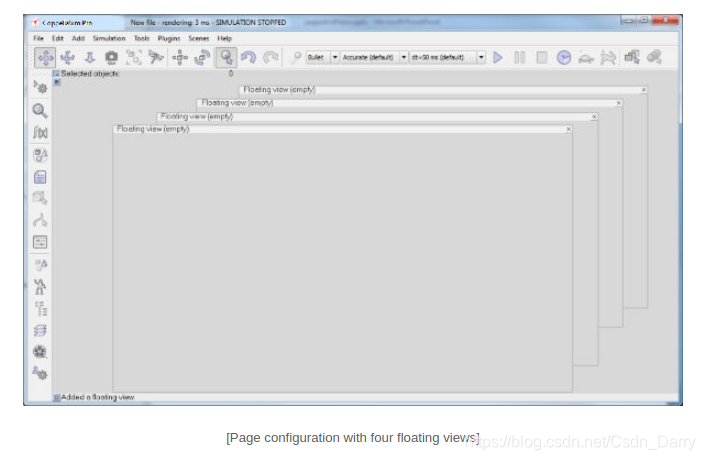Close the rearmost floating view
705x460 pixels.
(x=643, y=90)
